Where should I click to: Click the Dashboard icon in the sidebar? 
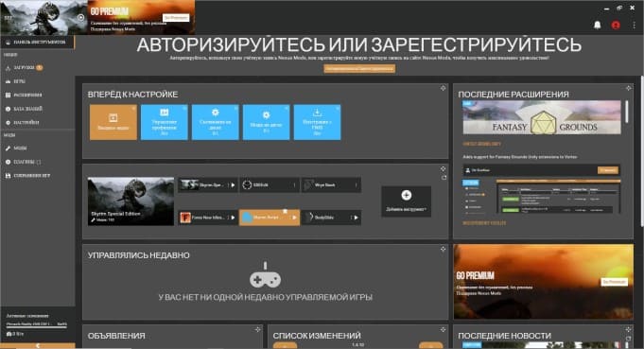pyautogui.click(x=8, y=43)
